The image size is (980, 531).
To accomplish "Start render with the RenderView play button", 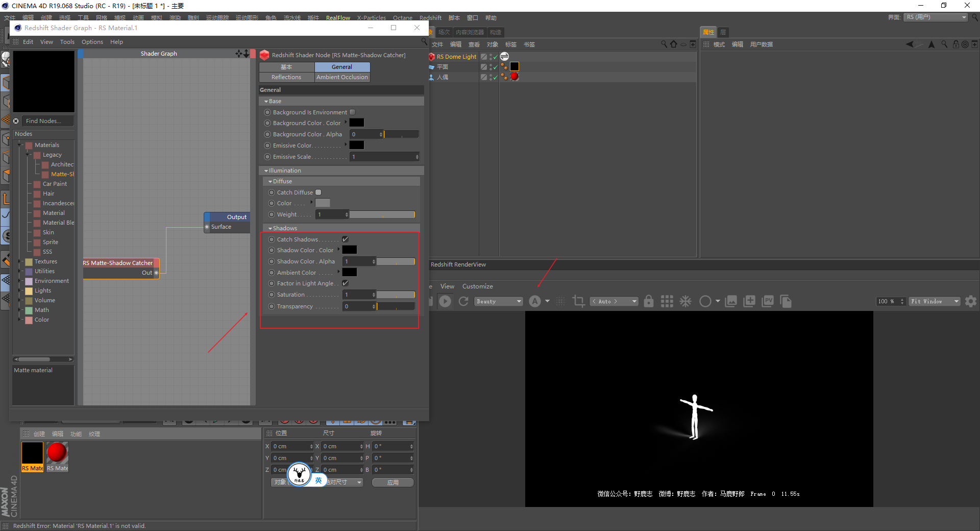I will point(445,301).
